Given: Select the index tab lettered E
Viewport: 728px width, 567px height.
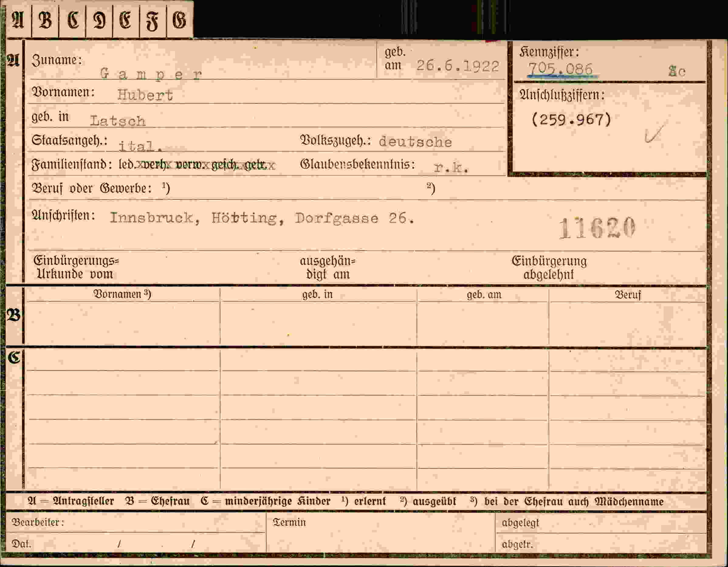Looking at the screenshot, I should tap(126, 20).
